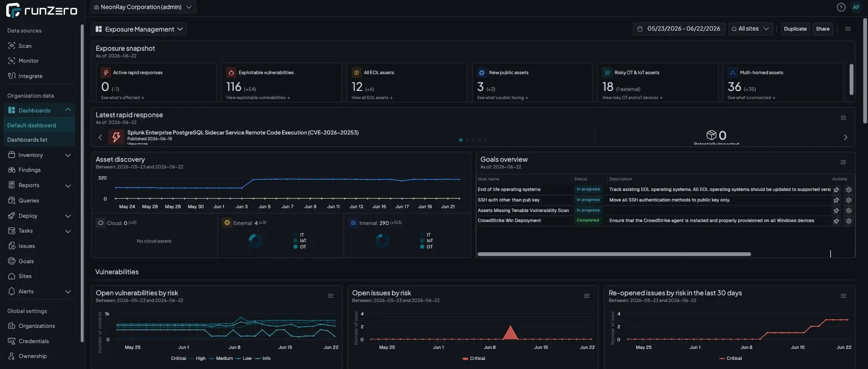Follow the View all EOL assets link

(372, 98)
